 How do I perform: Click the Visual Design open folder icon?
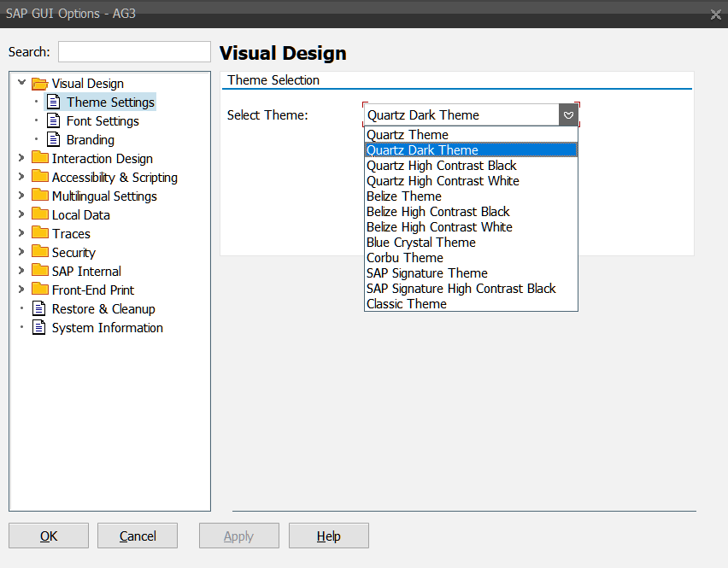pyautogui.click(x=40, y=84)
